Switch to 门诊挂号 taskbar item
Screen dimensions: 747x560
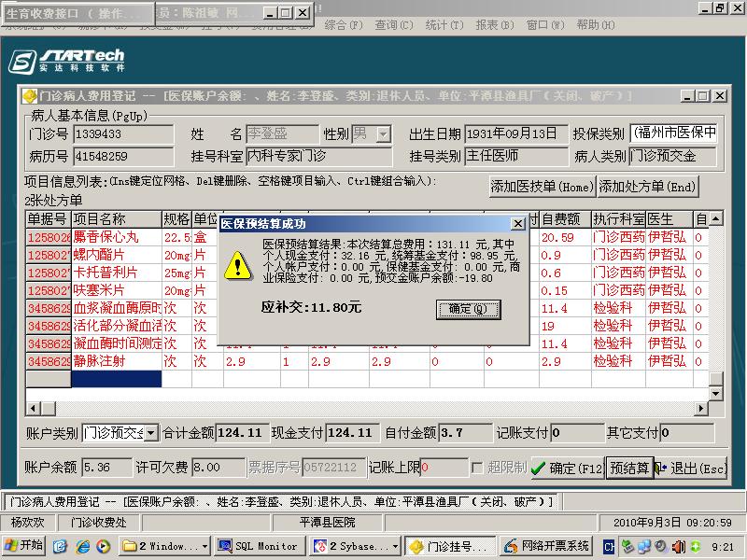tap(451, 546)
